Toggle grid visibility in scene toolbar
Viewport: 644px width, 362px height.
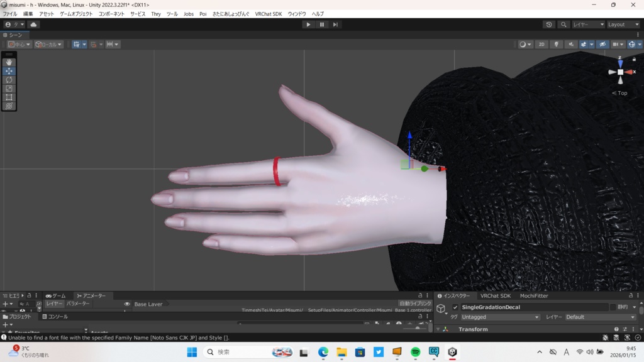pos(76,45)
